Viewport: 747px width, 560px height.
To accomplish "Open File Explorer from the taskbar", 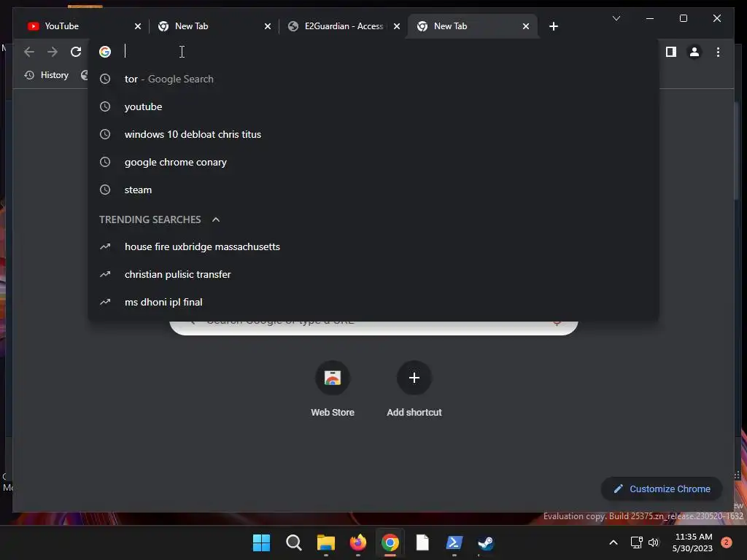I will [x=326, y=542].
